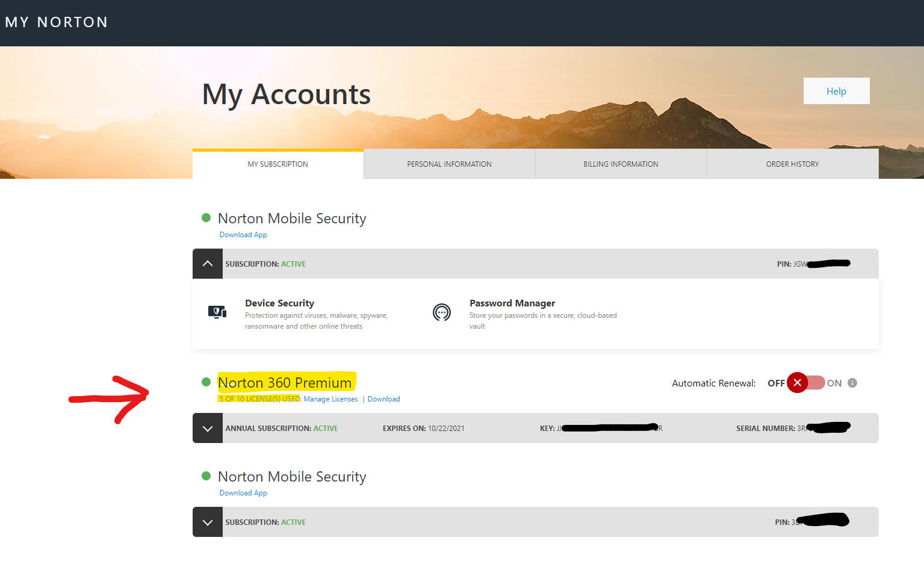924x561 pixels.
Task: Expand Norton 360 Premium annual subscription details
Action: [x=208, y=428]
